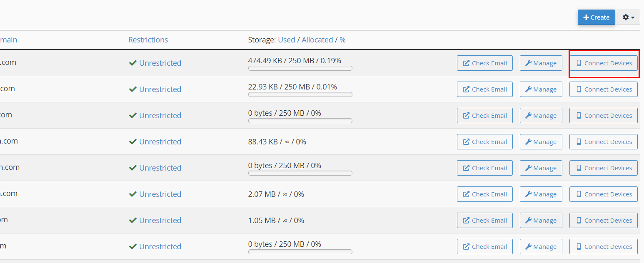This screenshot has width=644, height=263.
Task: Open the gear settings dropdown
Action: tap(628, 17)
